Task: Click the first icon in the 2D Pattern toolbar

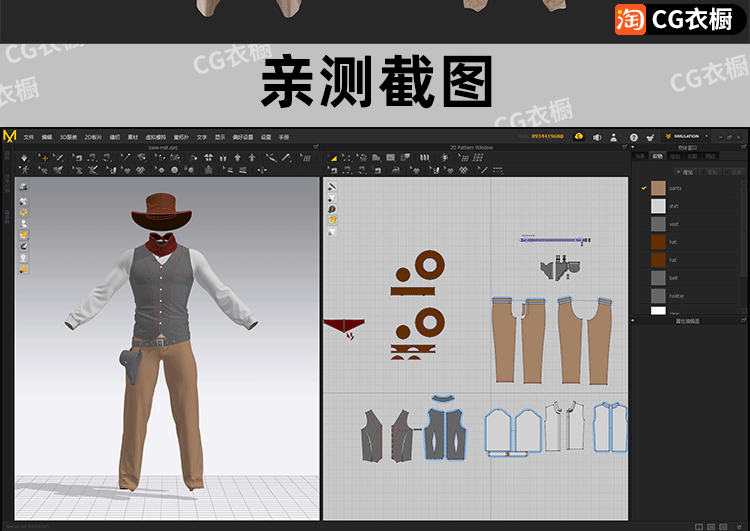Action: pos(333,157)
